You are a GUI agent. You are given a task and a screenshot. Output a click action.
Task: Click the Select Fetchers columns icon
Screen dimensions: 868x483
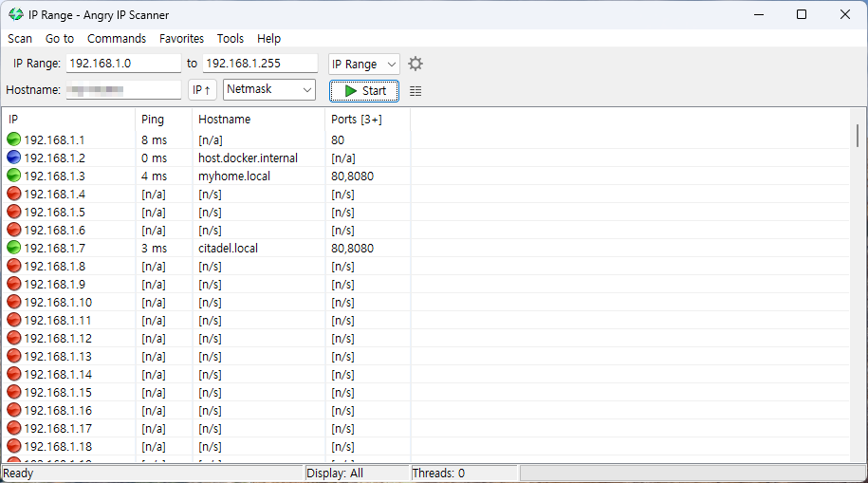(x=416, y=91)
